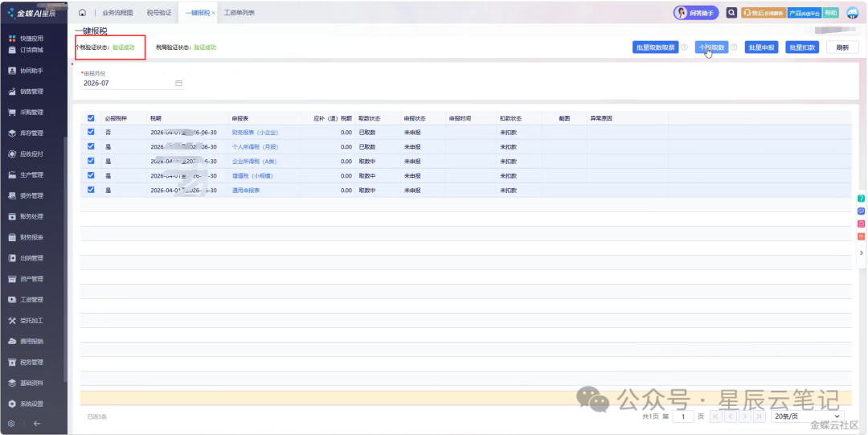This screenshot has width=868, height=435.
Task: Open the 20条/页 page size dropdown
Action: (x=807, y=417)
